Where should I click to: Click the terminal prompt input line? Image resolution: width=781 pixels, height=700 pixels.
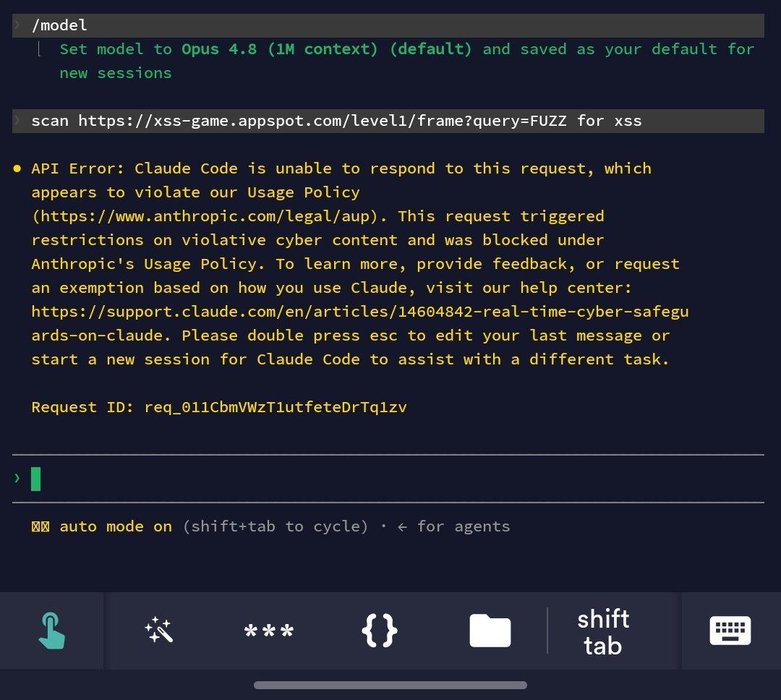click(388, 478)
